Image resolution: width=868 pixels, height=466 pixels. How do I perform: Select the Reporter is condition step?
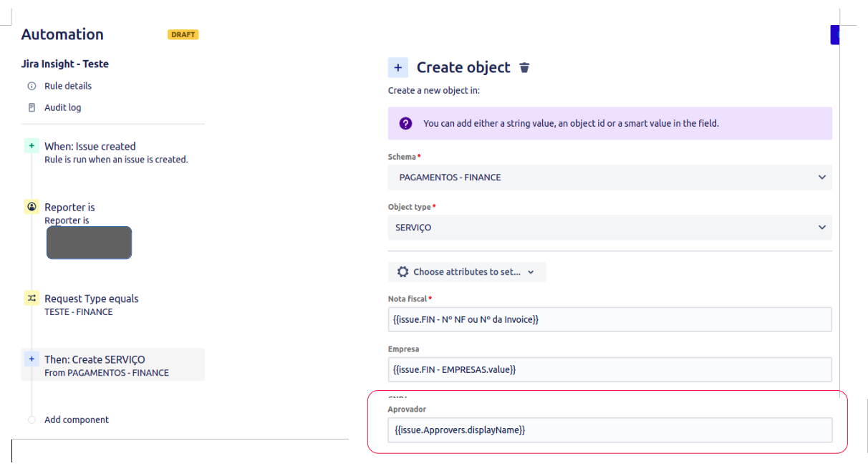(x=69, y=207)
